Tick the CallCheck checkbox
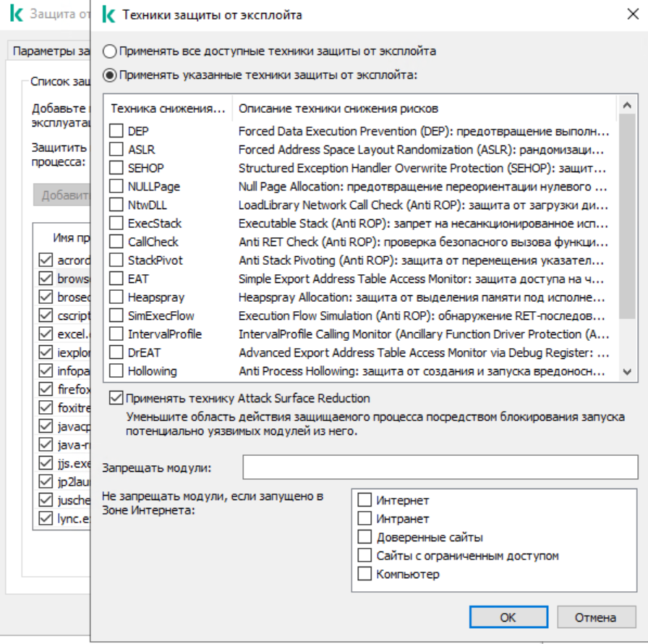The image size is (648, 644). coord(116,242)
